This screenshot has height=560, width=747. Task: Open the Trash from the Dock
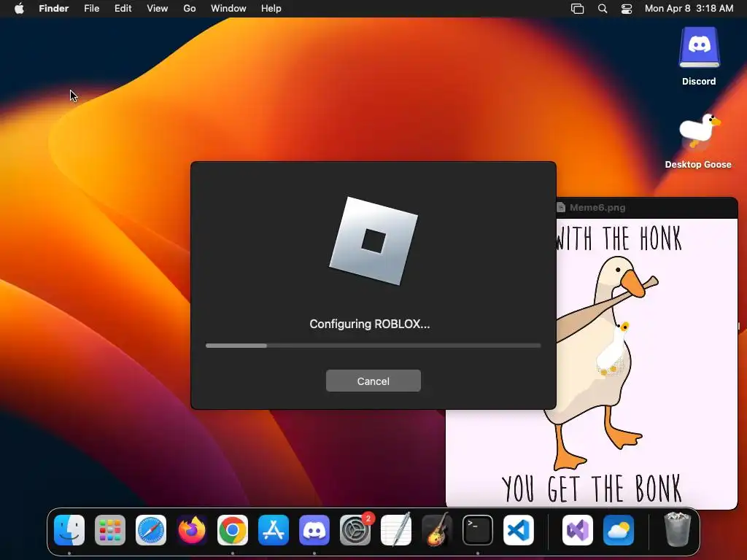coord(677,529)
